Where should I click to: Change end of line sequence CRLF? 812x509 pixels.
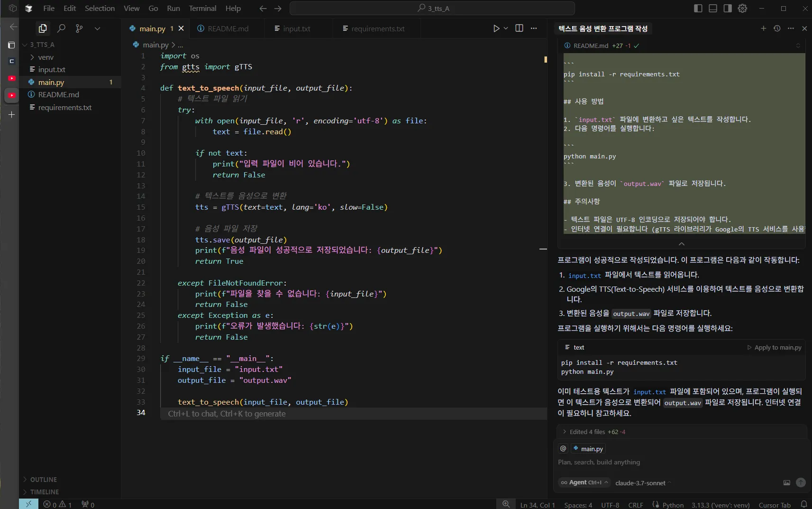tap(636, 505)
